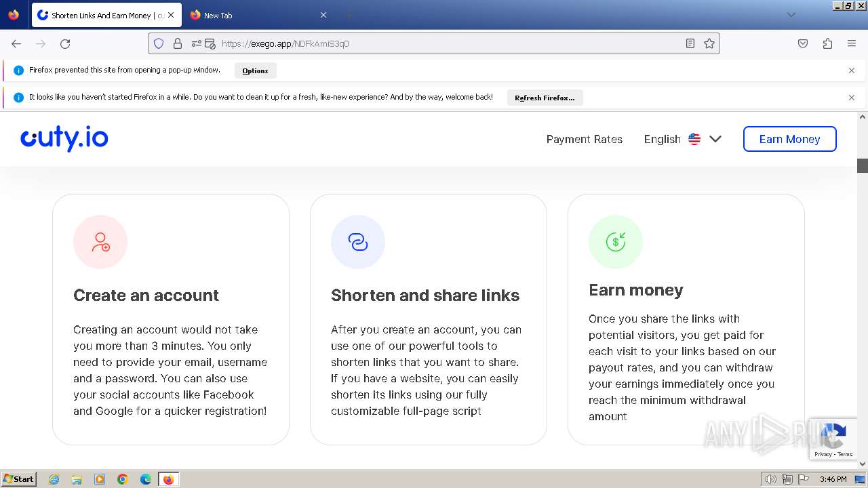The height and width of the screenshot is (488, 868).
Task: Click the Shorten and share links heading
Action: coord(425,296)
